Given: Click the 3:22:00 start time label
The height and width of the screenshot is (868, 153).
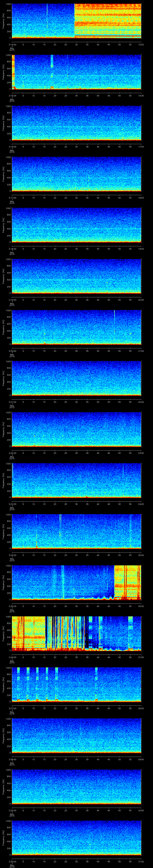Looking at the screenshot, I should 12,453.
